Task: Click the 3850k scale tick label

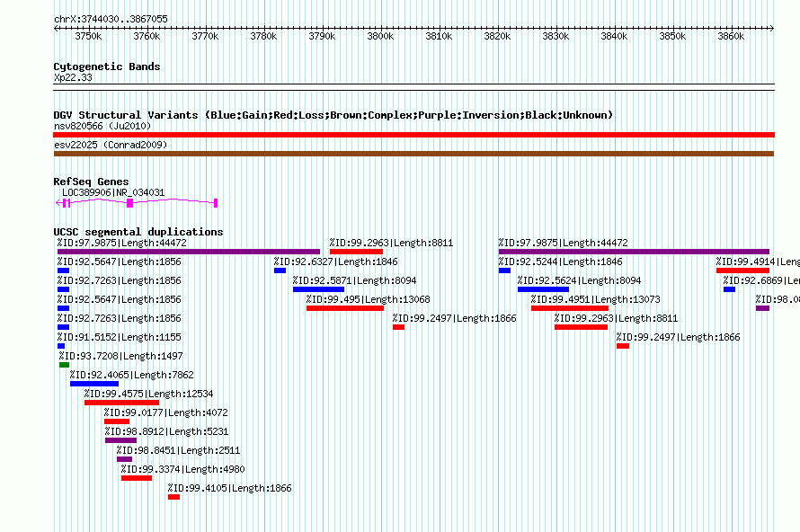Action: [672, 36]
